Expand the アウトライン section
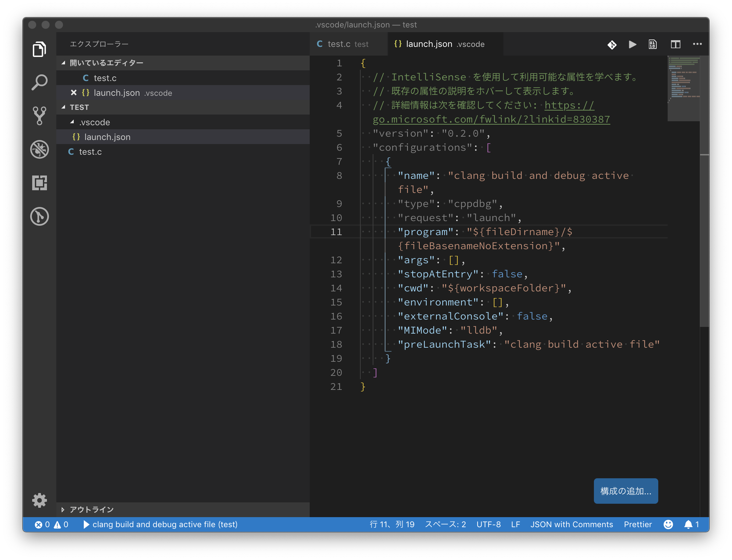This screenshot has width=732, height=560. click(90, 509)
